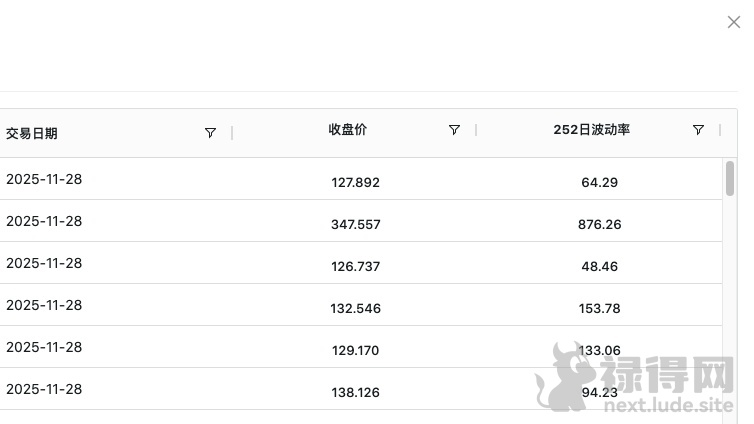This screenshot has height=424, width=754.
Task: Select the closing price cell 127.892
Action: coord(355,183)
